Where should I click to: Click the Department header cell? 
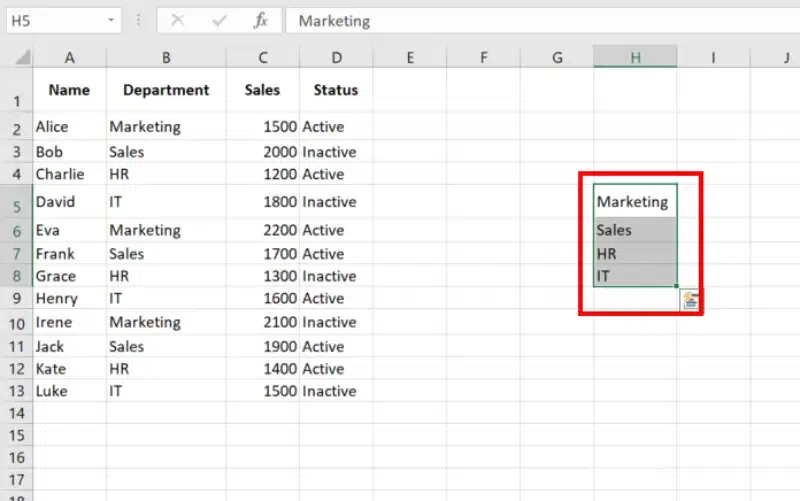click(166, 90)
